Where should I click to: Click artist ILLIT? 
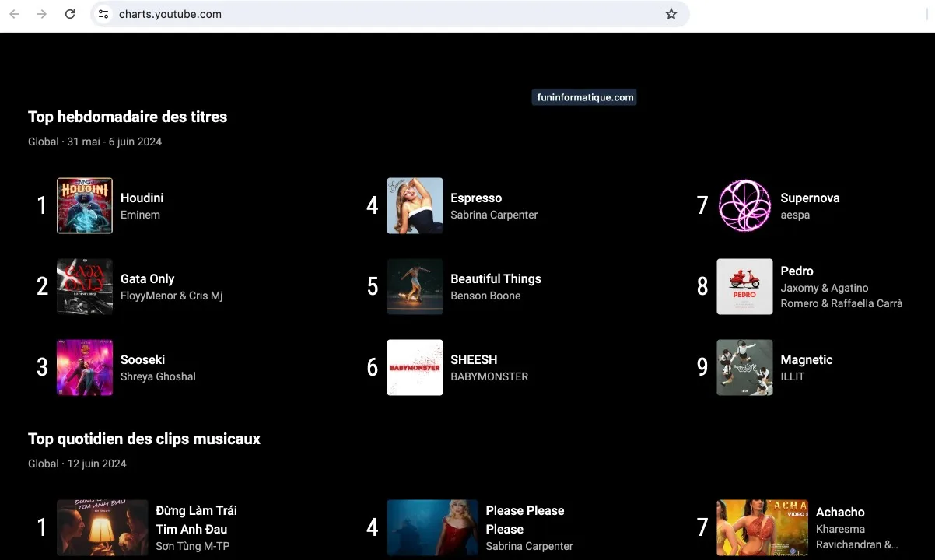[793, 376]
